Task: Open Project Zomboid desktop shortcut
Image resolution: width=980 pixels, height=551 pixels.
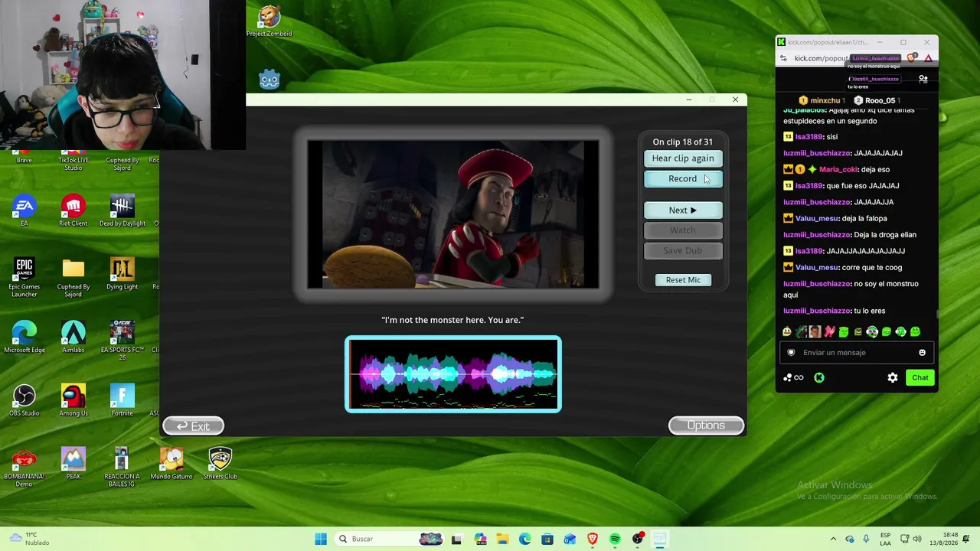Action: pos(269,21)
